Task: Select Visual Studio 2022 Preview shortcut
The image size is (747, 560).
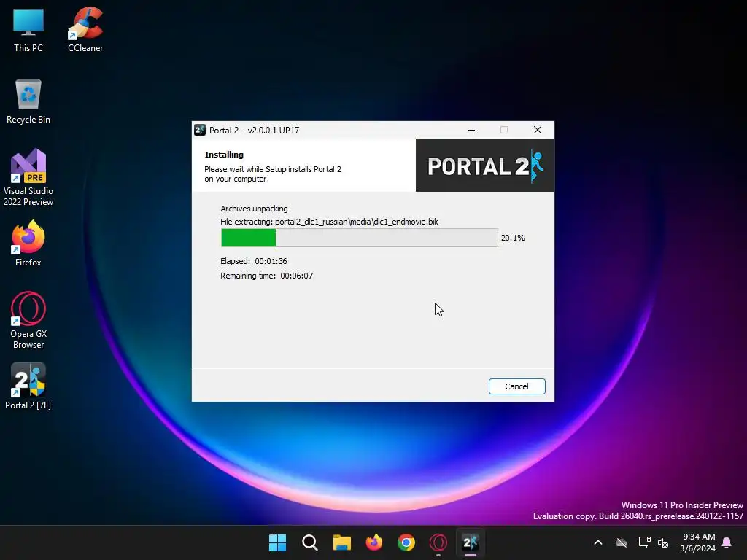Action: (x=28, y=177)
